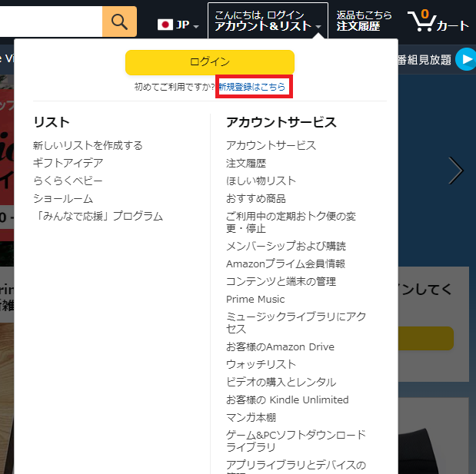Viewport: 476px width, 474px height.
Task: Click the yellow ログイン button
Action: [x=210, y=62]
